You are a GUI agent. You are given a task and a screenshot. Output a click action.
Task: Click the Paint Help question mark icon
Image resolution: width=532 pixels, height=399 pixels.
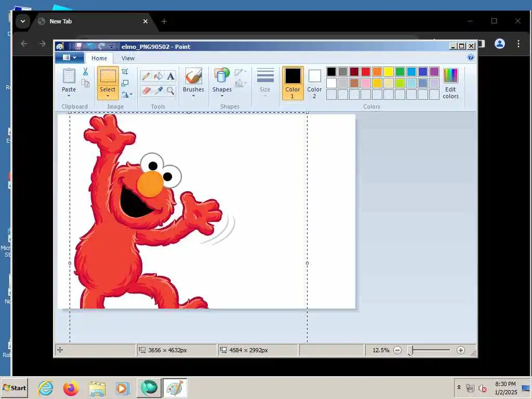tap(470, 57)
